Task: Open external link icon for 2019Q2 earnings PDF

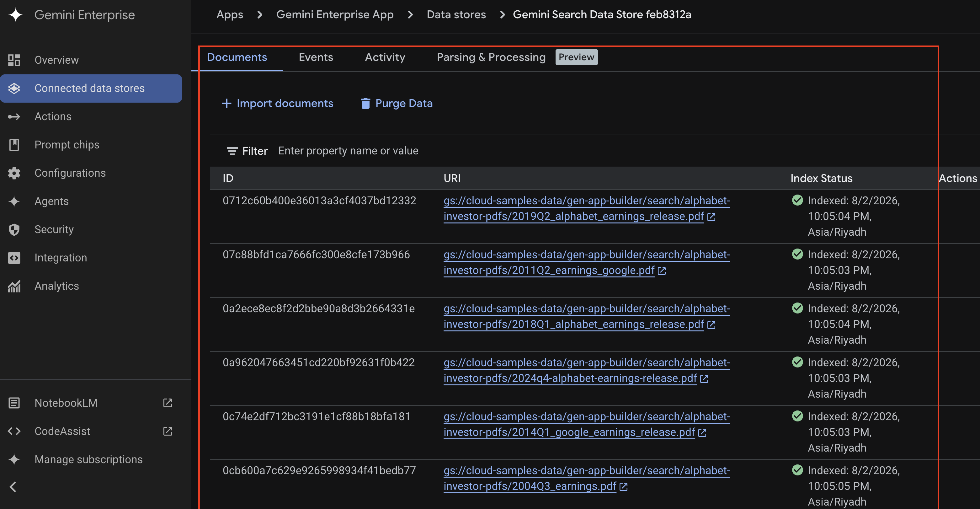Action: (711, 217)
